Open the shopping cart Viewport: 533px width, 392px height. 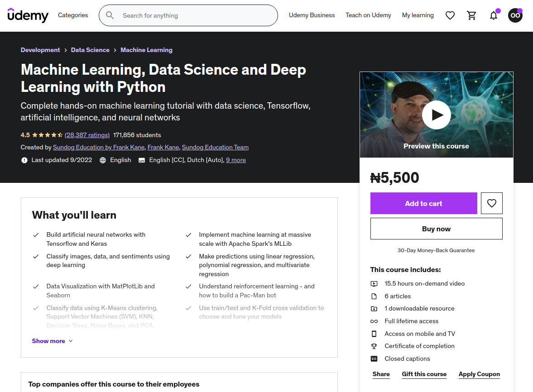coord(471,15)
